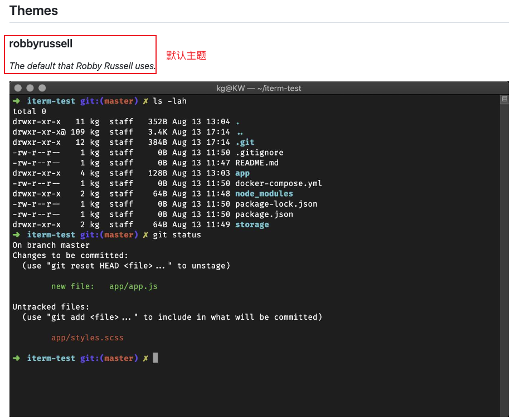Click the 'total 0' output line
The width and height of the screenshot is (515, 420).
click(x=29, y=111)
